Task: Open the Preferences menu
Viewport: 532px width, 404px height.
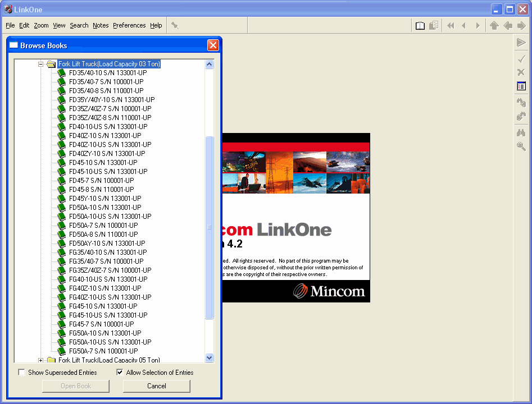Action: (x=129, y=25)
